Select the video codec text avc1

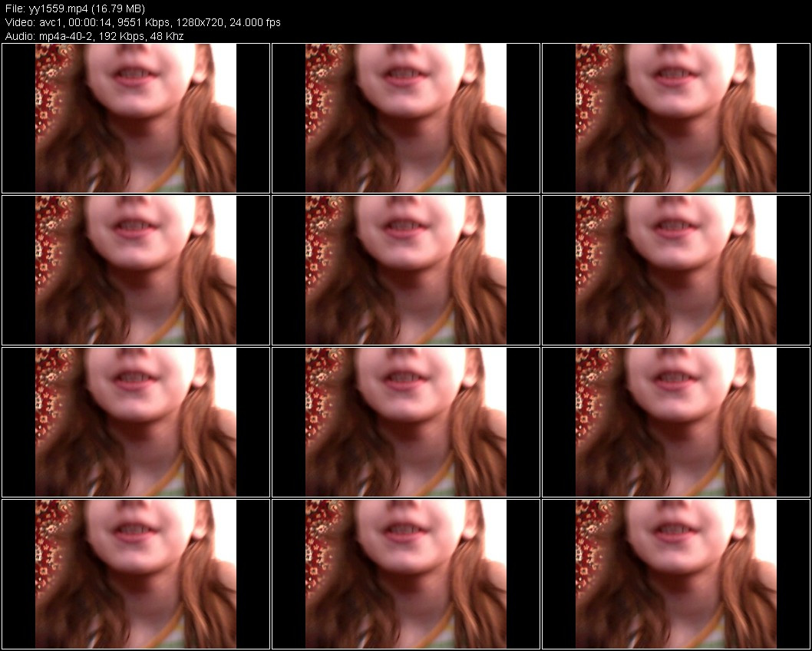click(x=50, y=22)
